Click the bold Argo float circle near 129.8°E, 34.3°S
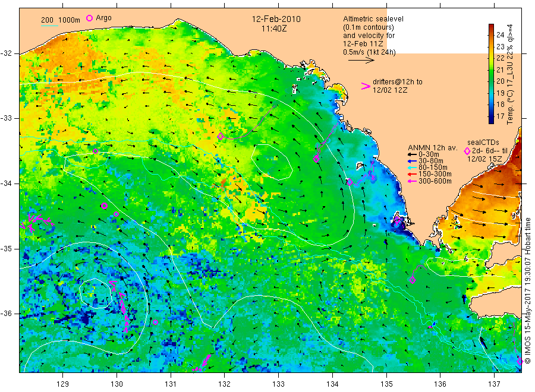The height and width of the screenshot is (392, 535). 105,206
